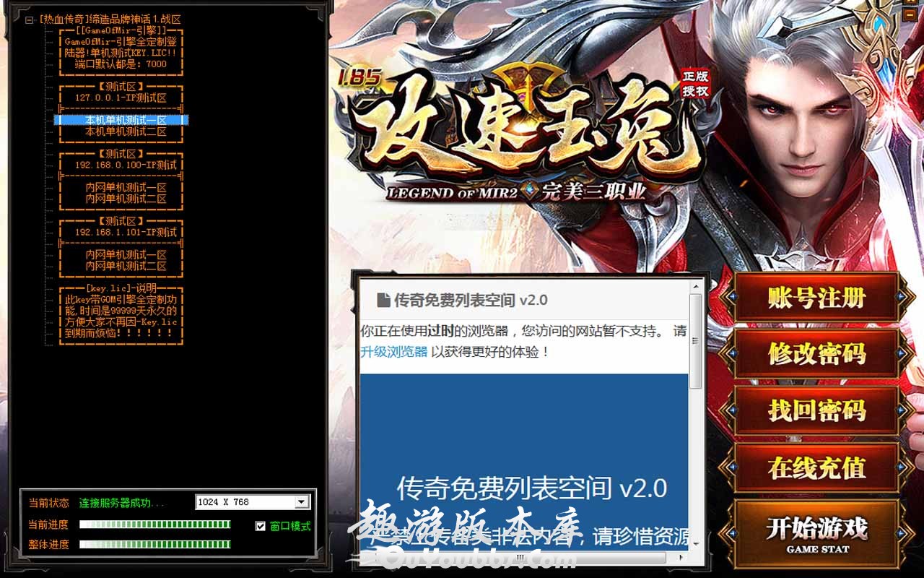
Task: Click the 端口默认都是: 7000 row
Action: point(121,64)
